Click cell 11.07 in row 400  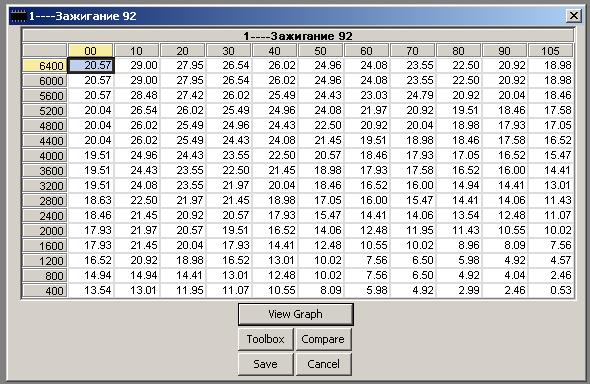tap(228, 290)
